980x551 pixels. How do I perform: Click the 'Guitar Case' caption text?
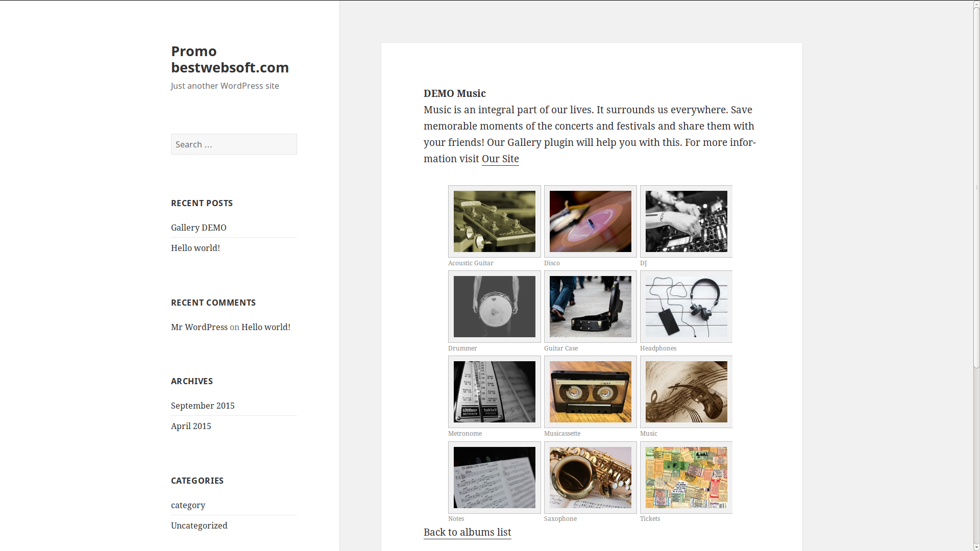coord(561,348)
